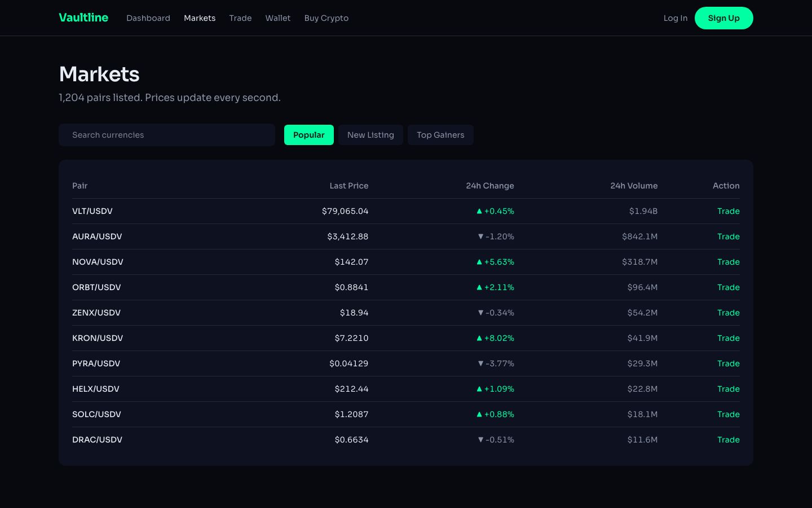The image size is (812, 508).
Task: Click the Action column header
Action: (x=726, y=186)
